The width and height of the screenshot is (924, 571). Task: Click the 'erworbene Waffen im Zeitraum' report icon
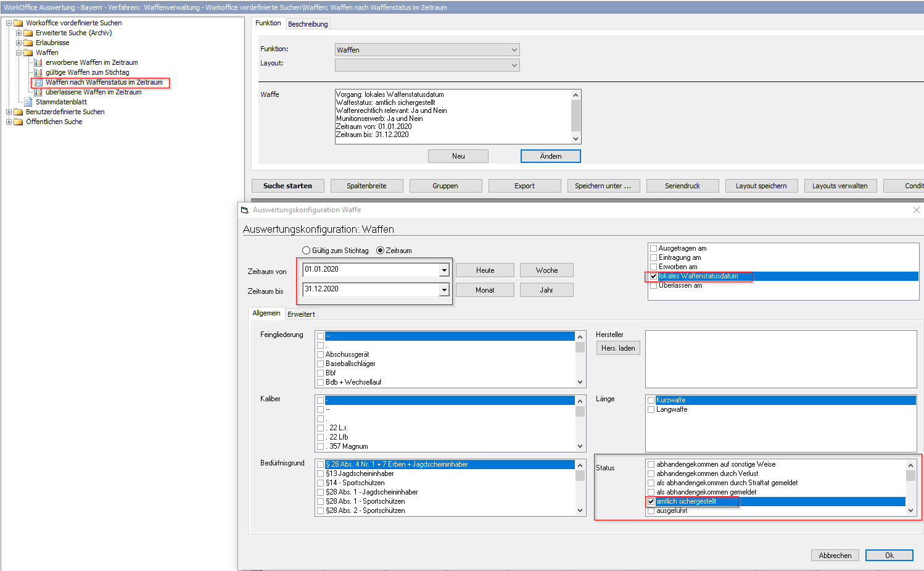38,62
